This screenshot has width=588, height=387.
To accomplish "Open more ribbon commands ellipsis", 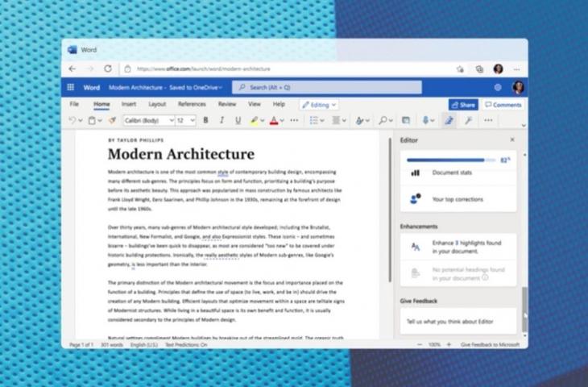I will point(488,120).
